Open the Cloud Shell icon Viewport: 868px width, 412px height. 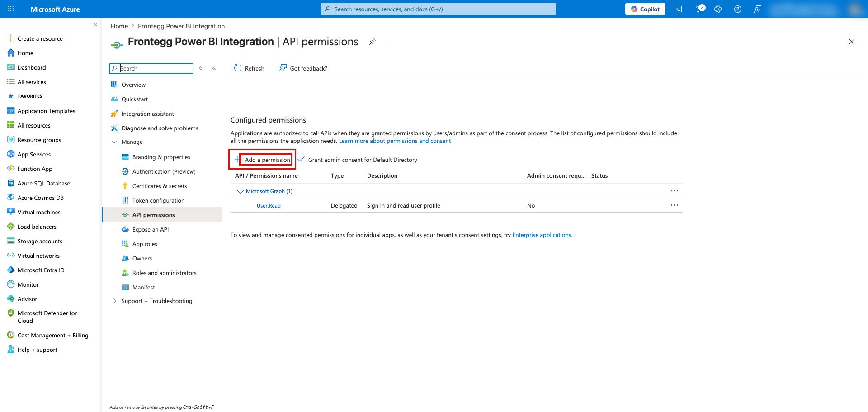coord(678,9)
